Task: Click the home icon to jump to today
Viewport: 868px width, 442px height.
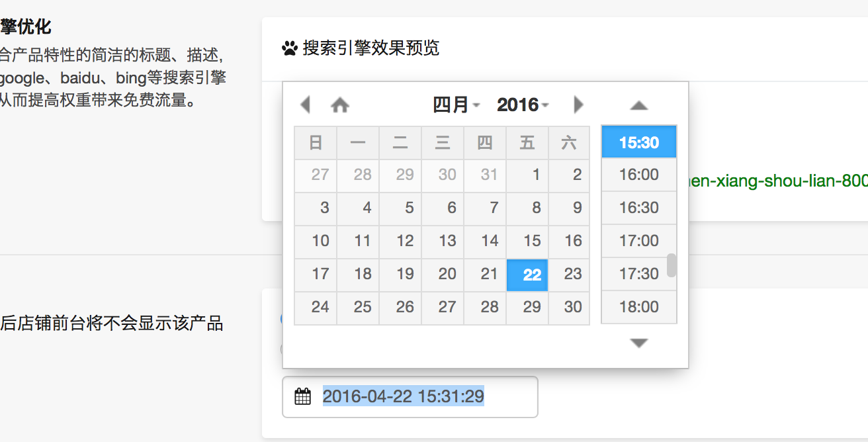Action: [x=340, y=105]
